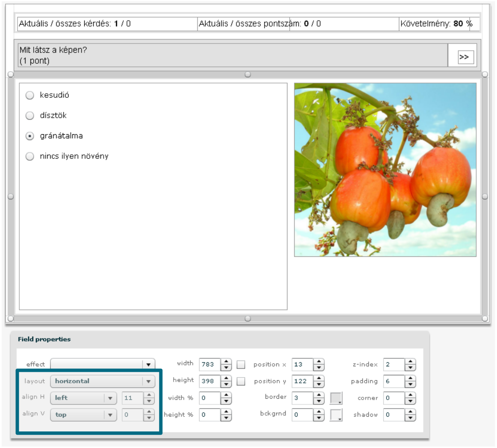Viewport: 497px width, 448px height.
Task: Click the >> next question button
Action: coord(466,57)
